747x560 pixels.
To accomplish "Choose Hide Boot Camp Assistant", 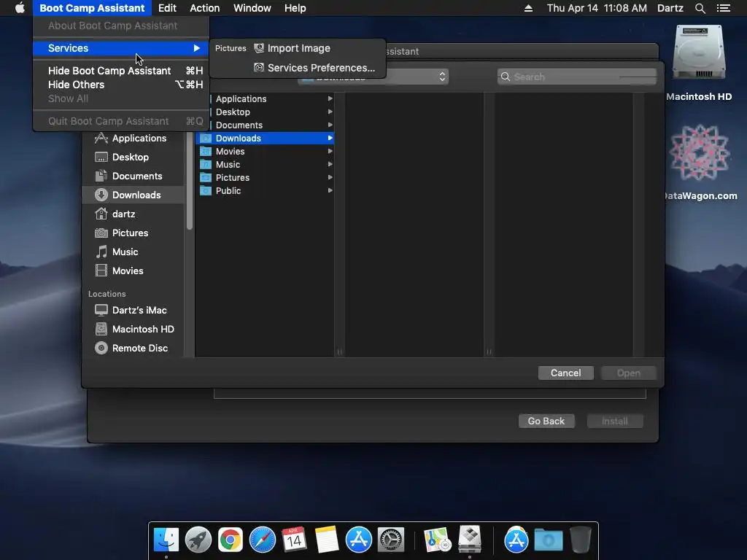I will (121, 71).
